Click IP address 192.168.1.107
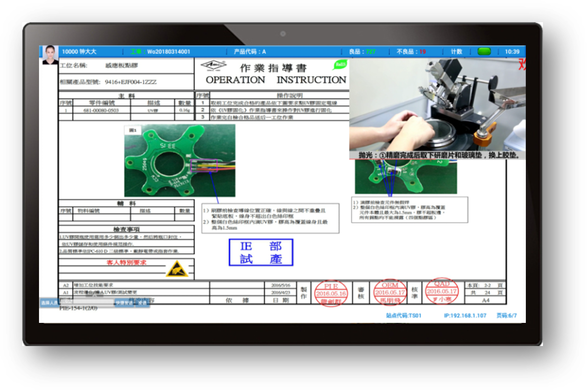 pos(465,316)
